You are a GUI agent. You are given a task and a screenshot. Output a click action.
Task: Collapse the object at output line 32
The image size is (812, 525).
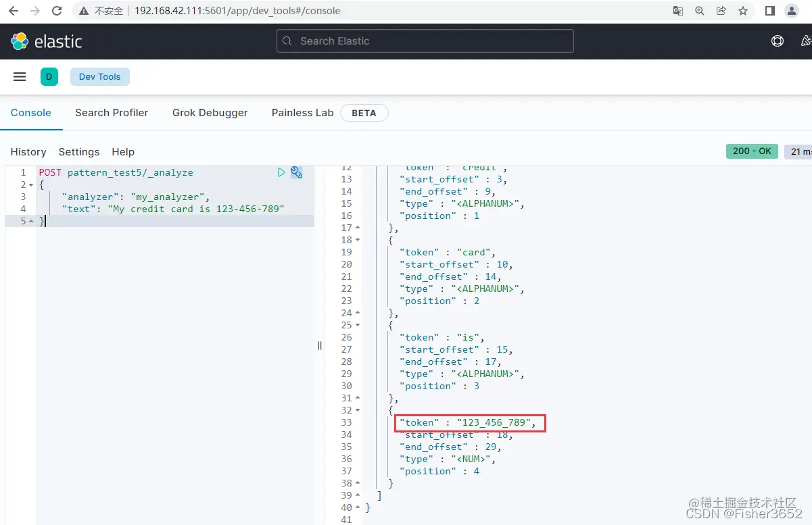[x=358, y=411]
